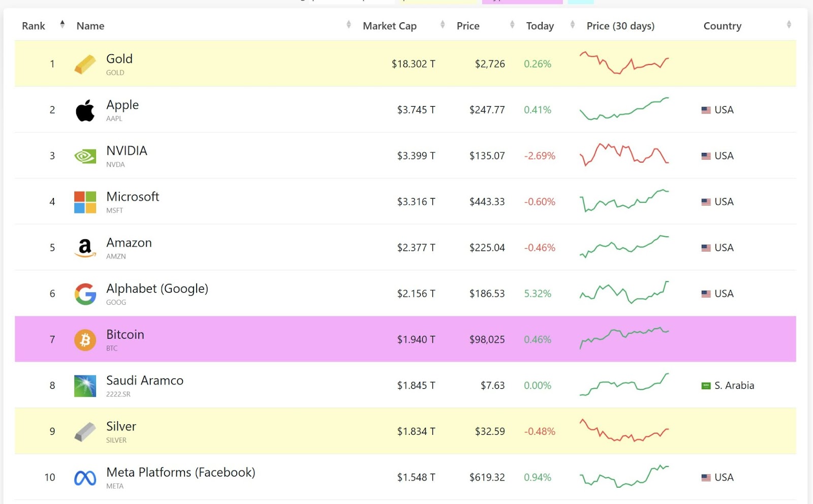Click the USA flag in Alphabet row

(x=706, y=294)
